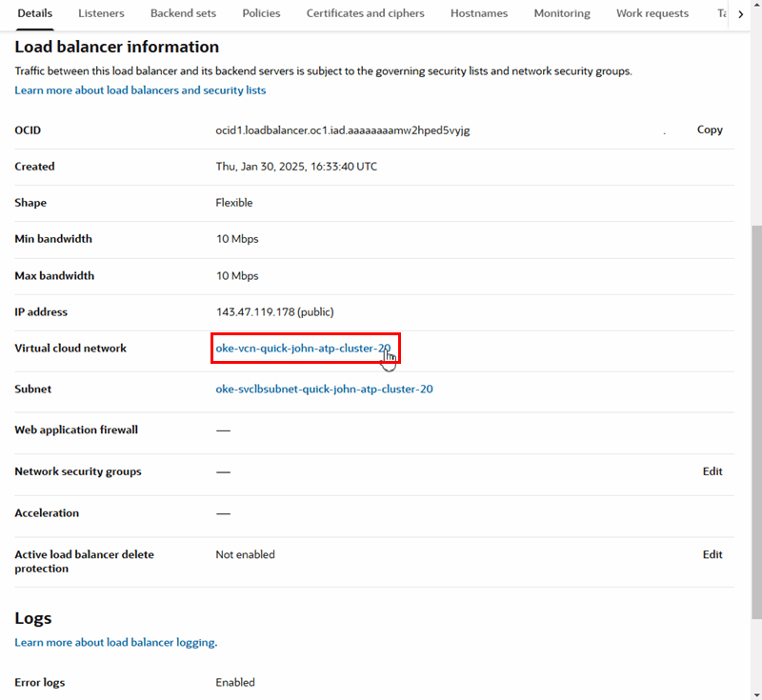Learn more about load balancer logging

(x=115, y=642)
